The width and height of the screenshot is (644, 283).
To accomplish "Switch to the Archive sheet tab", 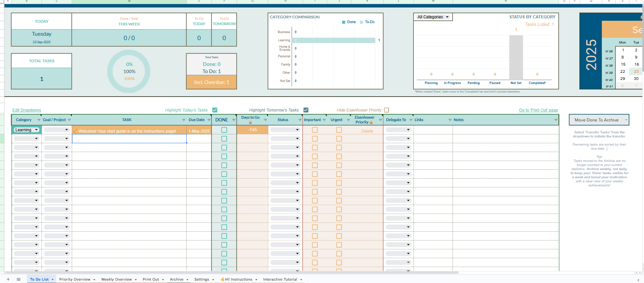I will [176, 279].
